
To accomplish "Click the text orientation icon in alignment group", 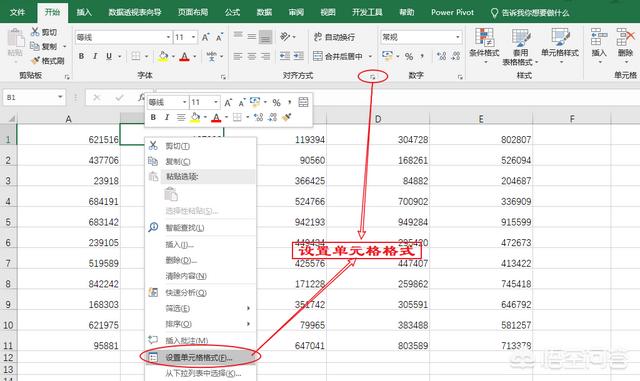I will pos(285,37).
